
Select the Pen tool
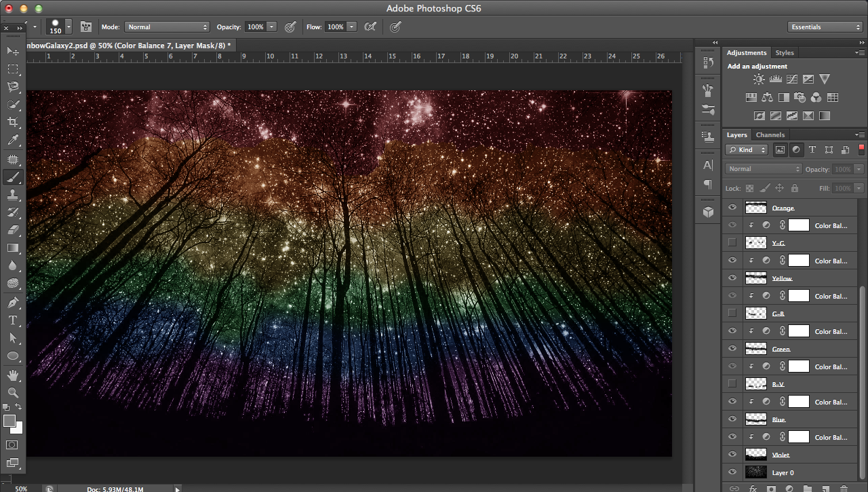click(13, 302)
